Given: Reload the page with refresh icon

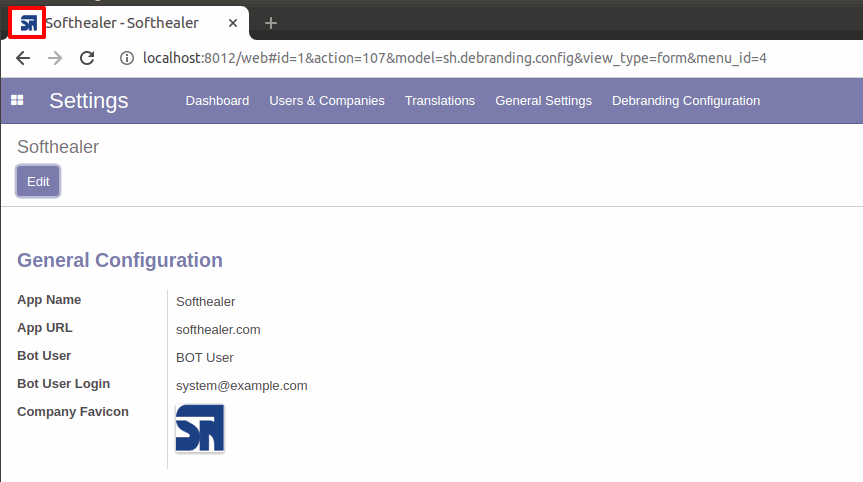Looking at the screenshot, I should pos(87,58).
